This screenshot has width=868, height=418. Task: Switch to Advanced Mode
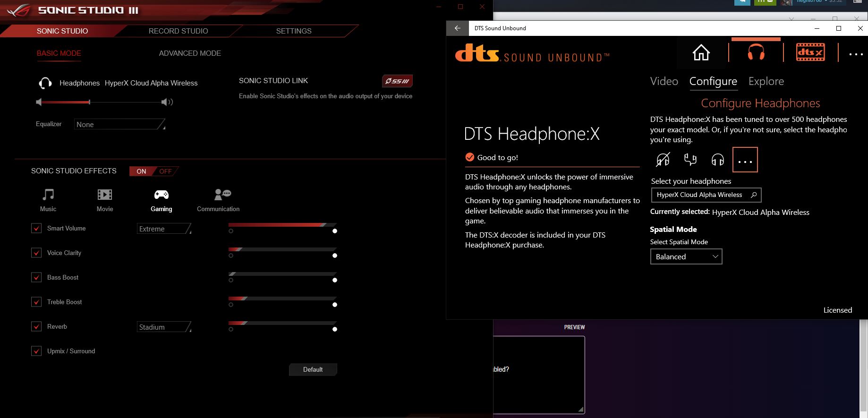190,53
